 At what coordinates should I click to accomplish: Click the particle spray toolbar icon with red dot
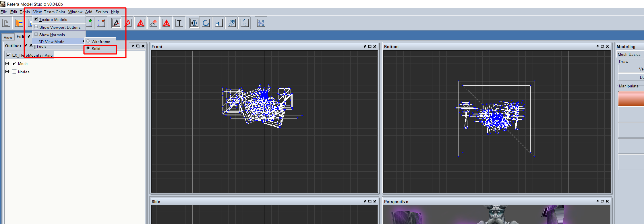[154, 23]
